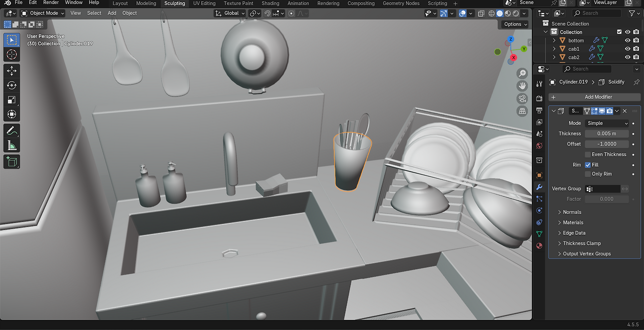644x330 pixels.
Task: Expand the cab1 item in outliner
Action: pyautogui.click(x=554, y=49)
